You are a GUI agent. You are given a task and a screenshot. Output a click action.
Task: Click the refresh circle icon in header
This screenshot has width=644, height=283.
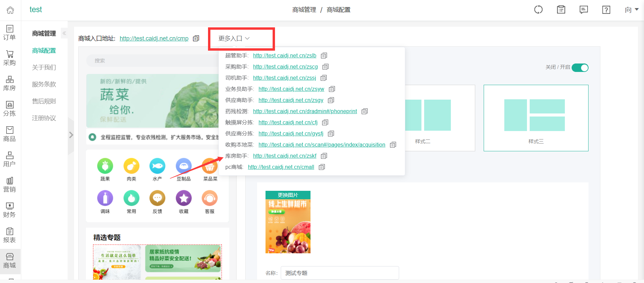(538, 10)
